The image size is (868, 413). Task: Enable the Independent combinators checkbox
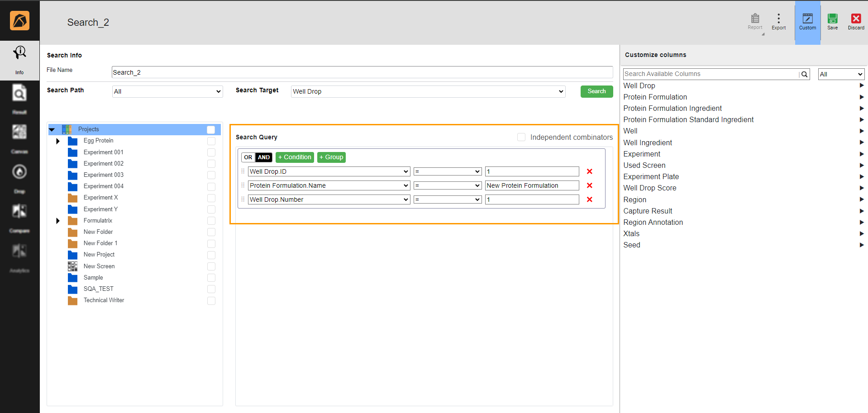pyautogui.click(x=521, y=137)
